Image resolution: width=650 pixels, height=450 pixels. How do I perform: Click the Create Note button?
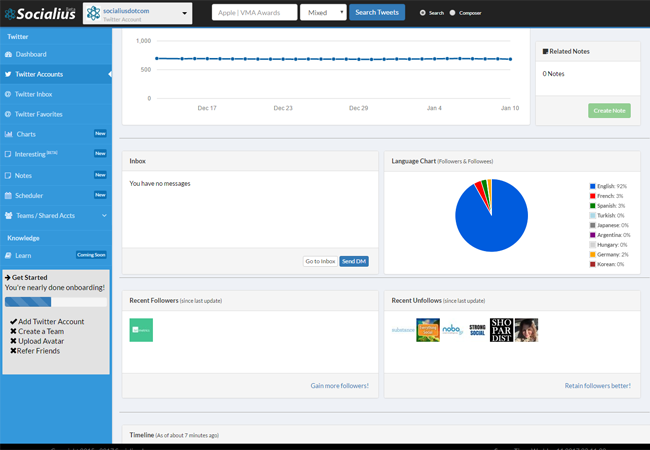coord(609,111)
